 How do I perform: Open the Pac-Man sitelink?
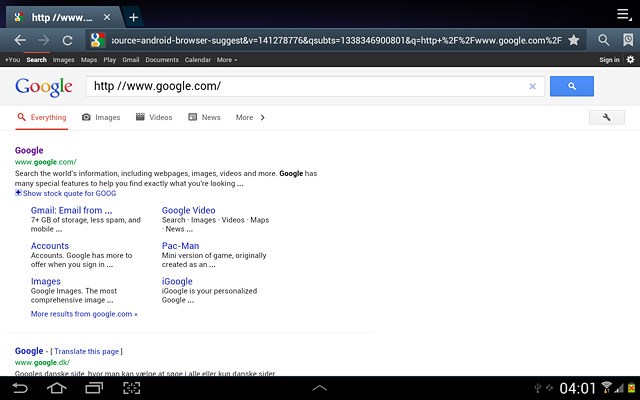[x=180, y=246]
